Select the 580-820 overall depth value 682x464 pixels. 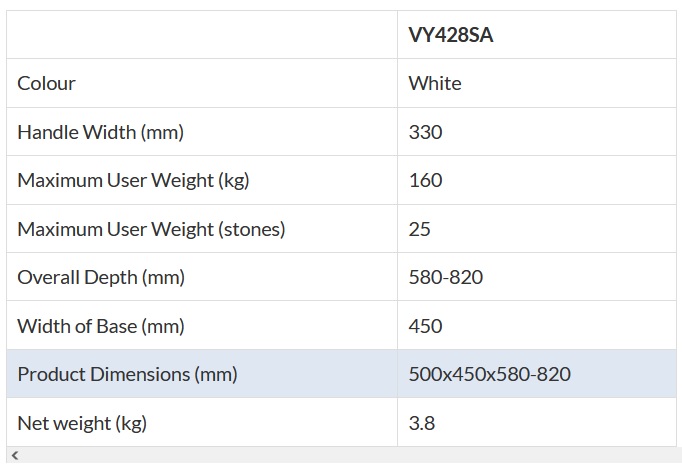[446, 277]
